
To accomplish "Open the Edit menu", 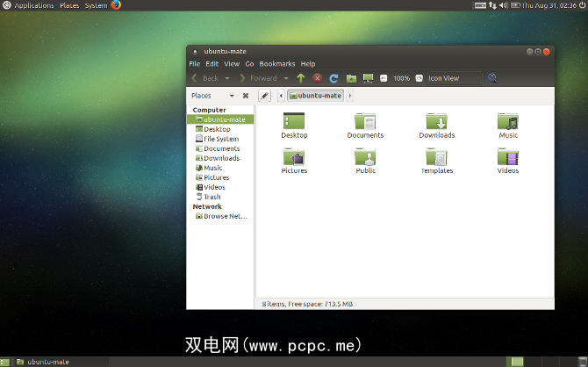I will (212, 64).
